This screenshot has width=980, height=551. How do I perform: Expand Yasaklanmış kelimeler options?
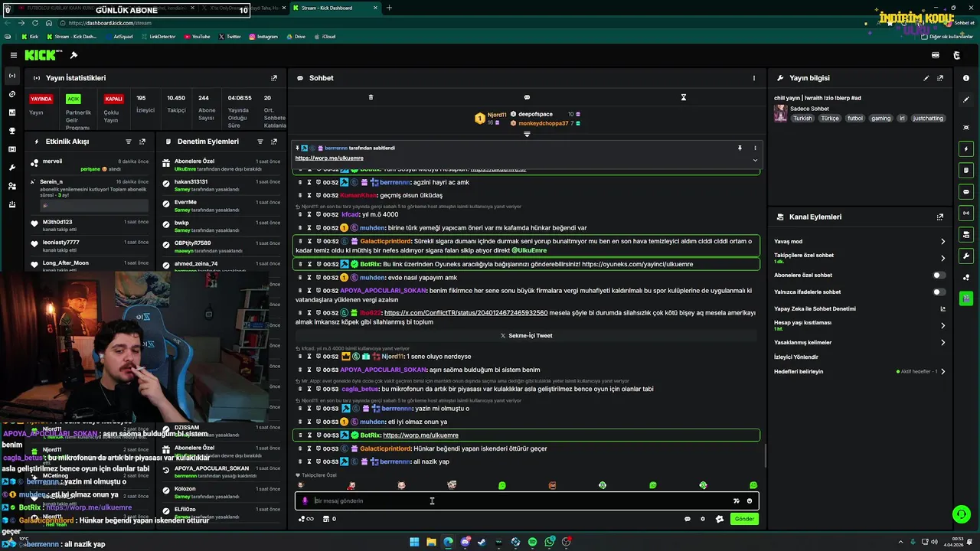point(942,343)
